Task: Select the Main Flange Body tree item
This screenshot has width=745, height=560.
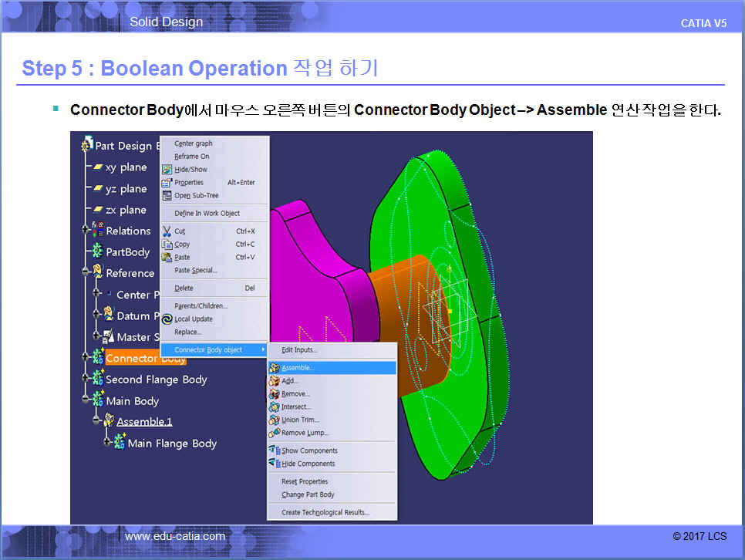Action: coord(172,443)
